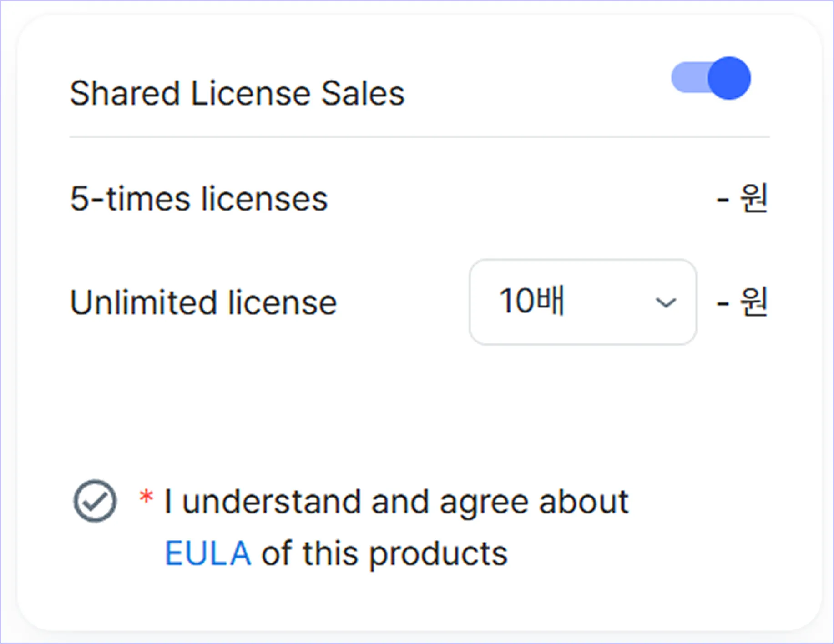Screen dimensions: 834x644
Task: Select the 10배 value text in combo box
Action: pos(532,301)
